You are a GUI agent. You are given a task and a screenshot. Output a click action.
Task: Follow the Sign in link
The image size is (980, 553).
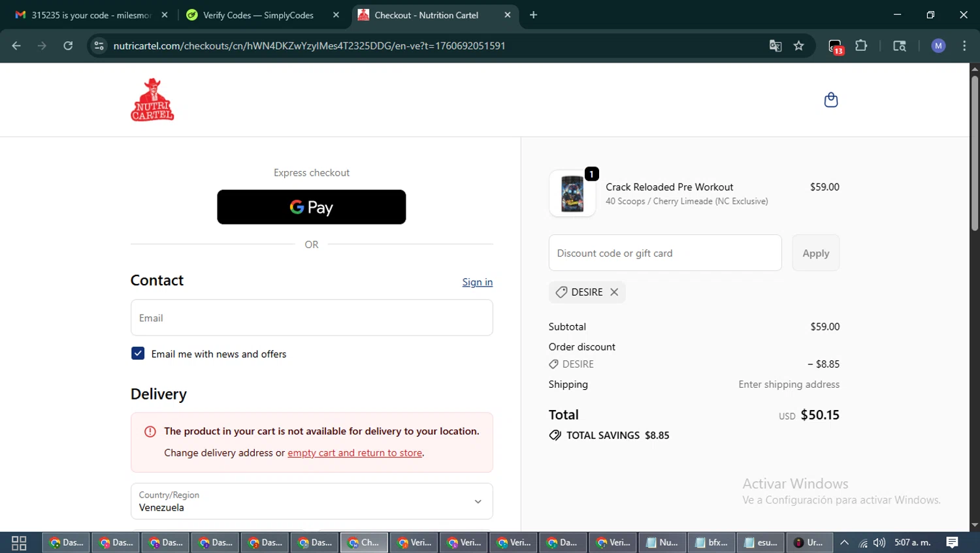[478, 282]
